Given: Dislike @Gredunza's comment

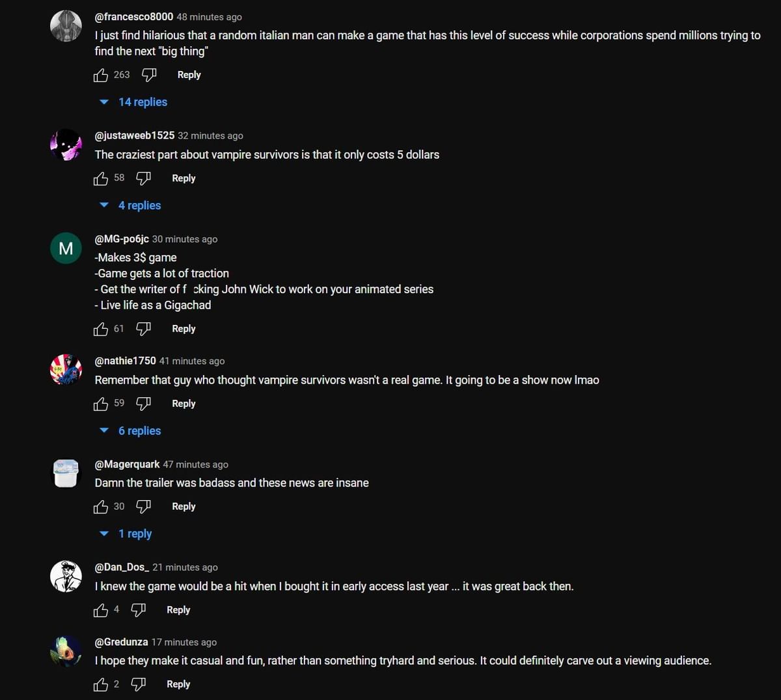Looking at the screenshot, I should click(x=138, y=684).
